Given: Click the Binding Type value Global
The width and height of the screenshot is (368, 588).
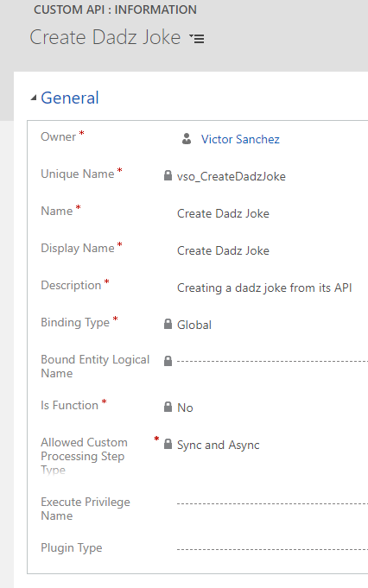Looking at the screenshot, I should point(194,325).
